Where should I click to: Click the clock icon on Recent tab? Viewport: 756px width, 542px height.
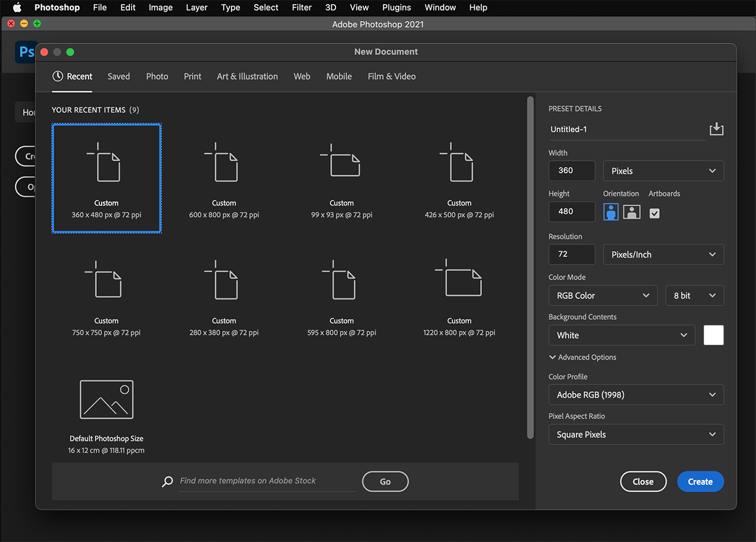[57, 76]
